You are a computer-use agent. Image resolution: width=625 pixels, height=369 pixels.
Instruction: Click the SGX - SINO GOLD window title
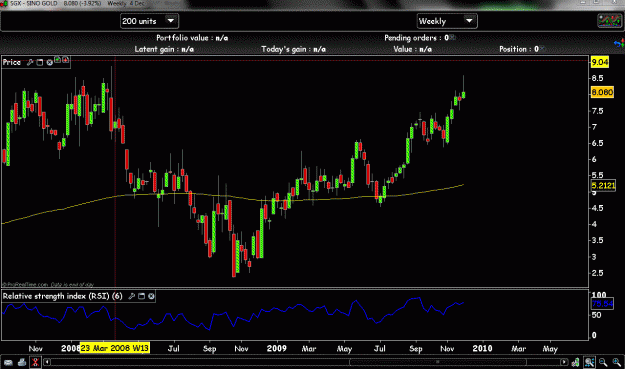point(33,3)
